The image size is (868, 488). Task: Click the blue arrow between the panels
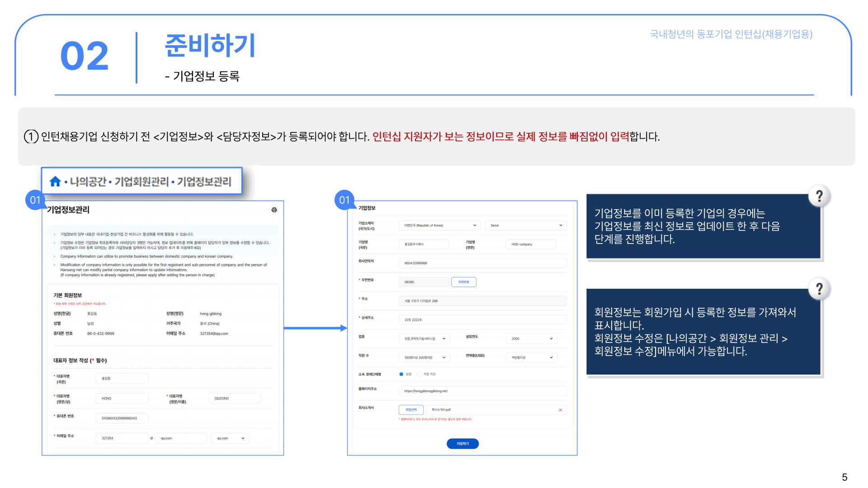[315, 328]
